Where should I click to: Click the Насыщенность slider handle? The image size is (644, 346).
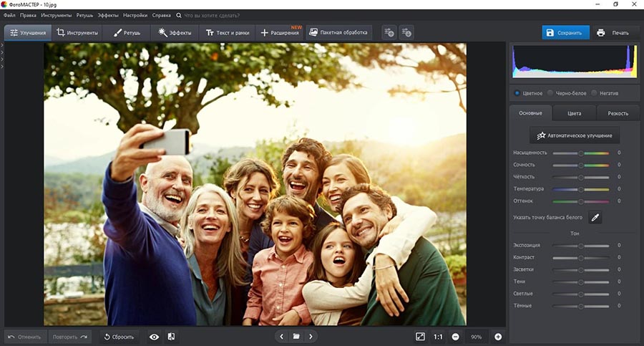(x=581, y=153)
